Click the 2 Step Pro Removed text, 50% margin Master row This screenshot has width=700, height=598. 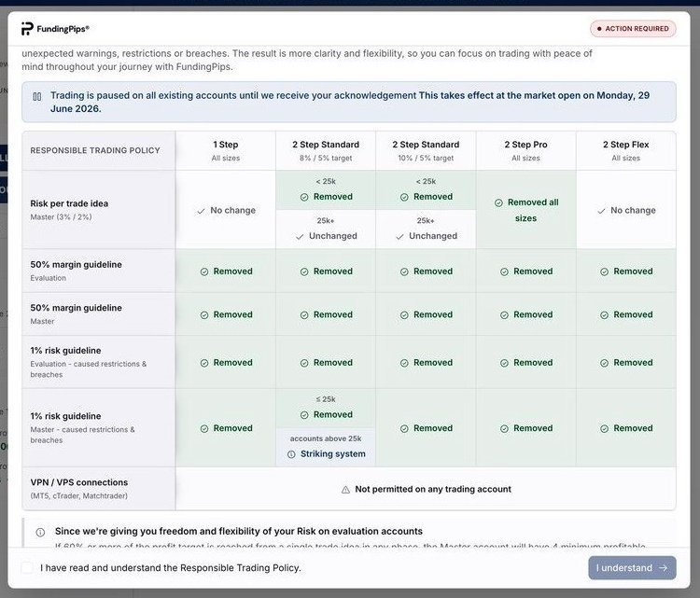[533, 314]
